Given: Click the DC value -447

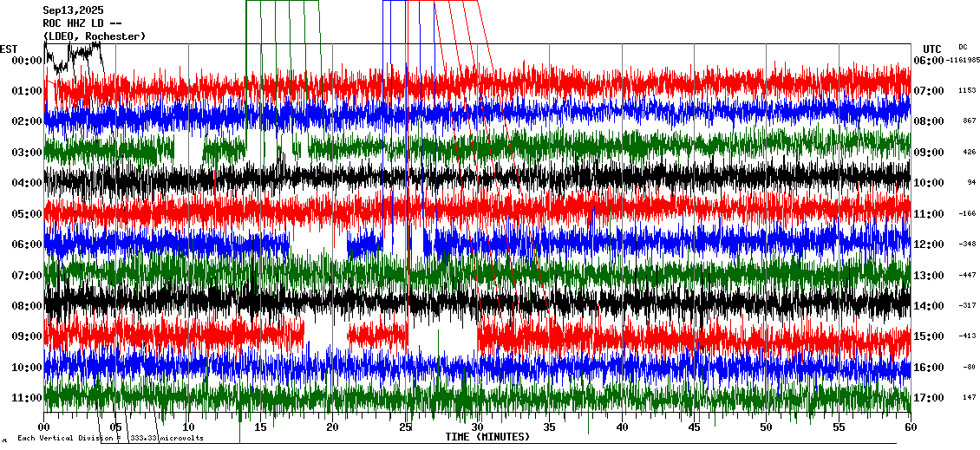Looking at the screenshot, I should 967,275.
